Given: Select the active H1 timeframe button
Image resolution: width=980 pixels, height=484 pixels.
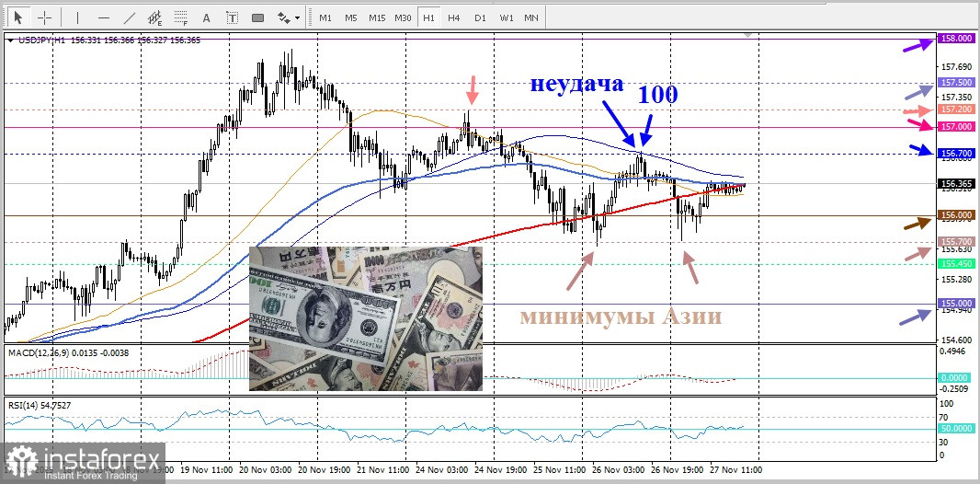Looking at the screenshot, I should pyautogui.click(x=428, y=17).
